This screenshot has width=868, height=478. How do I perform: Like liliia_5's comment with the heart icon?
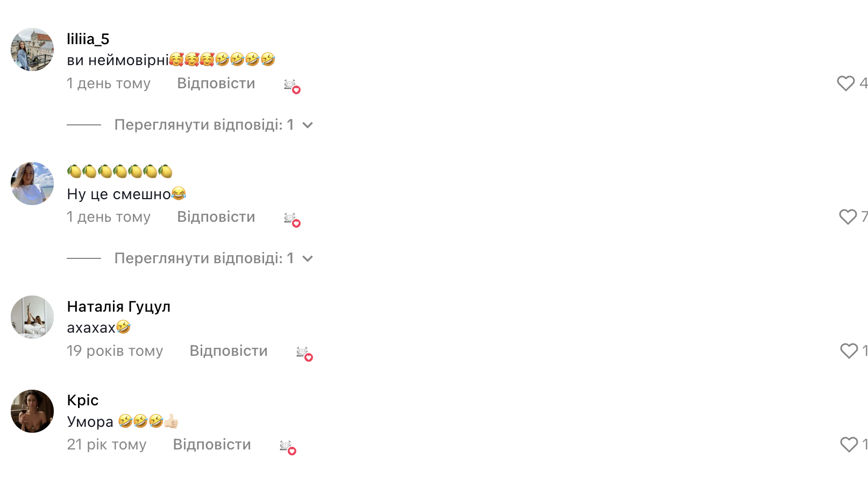[x=845, y=83]
